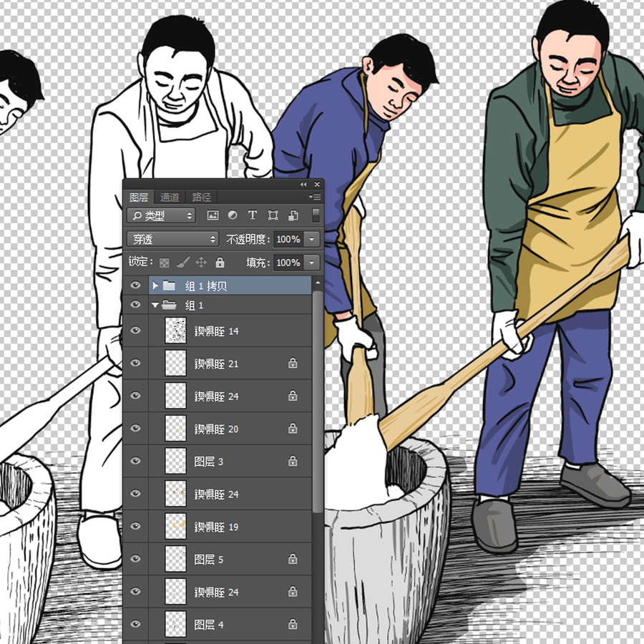
Task: Click lock icon on 图层 3
Action: point(293,461)
